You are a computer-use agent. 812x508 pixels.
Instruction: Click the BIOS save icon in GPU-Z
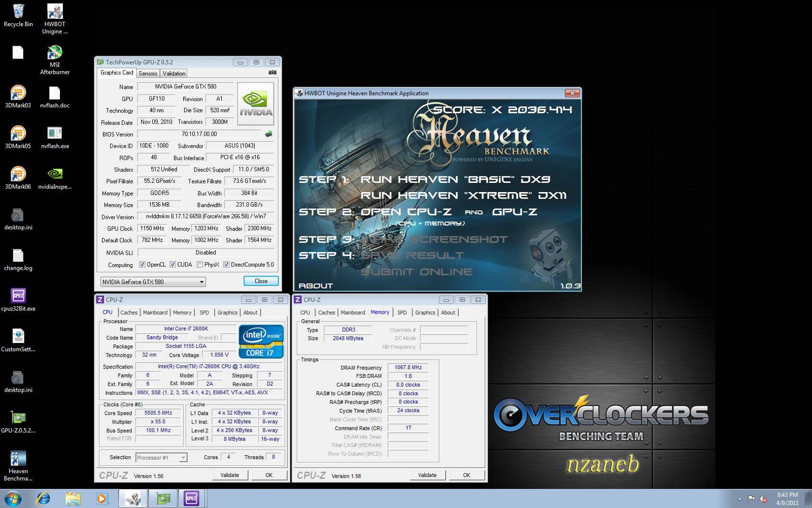pyautogui.click(x=268, y=134)
